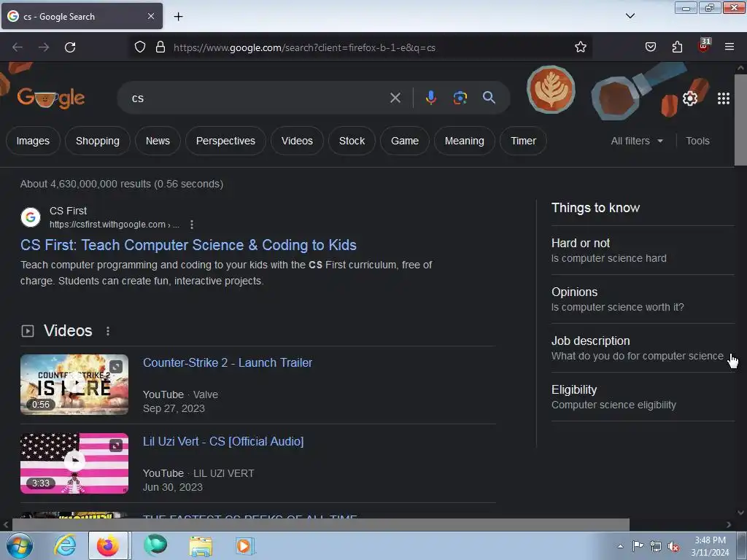The image size is (747, 560).
Task: Open clock showing 3:48 PM
Action: [x=710, y=546]
